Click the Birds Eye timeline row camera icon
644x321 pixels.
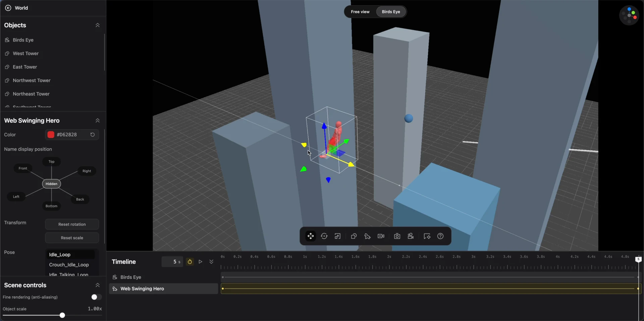pos(115,277)
